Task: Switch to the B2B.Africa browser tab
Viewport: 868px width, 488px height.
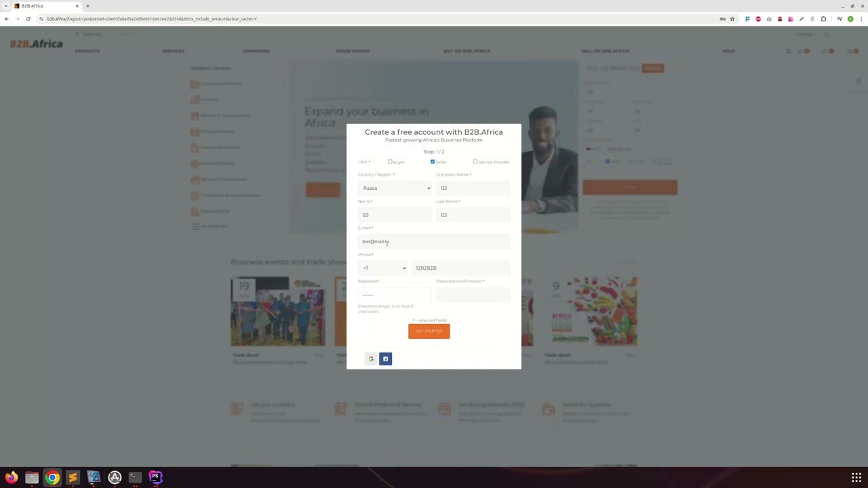Action: 46,6
